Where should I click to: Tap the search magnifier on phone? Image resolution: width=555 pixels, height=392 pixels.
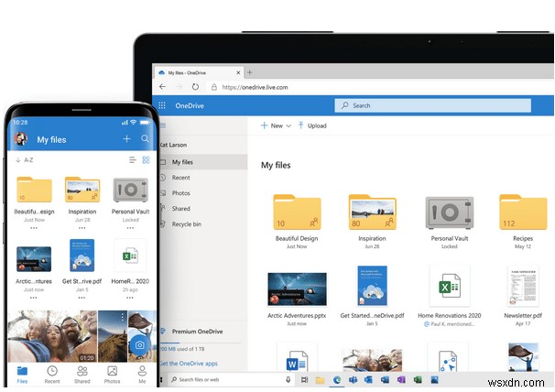coord(145,138)
